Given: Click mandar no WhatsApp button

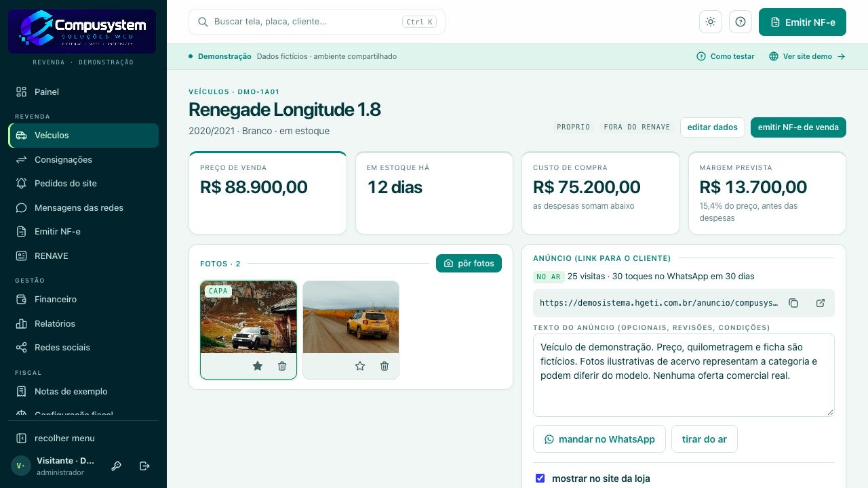Looking at the screenshot, I should 599,439.
